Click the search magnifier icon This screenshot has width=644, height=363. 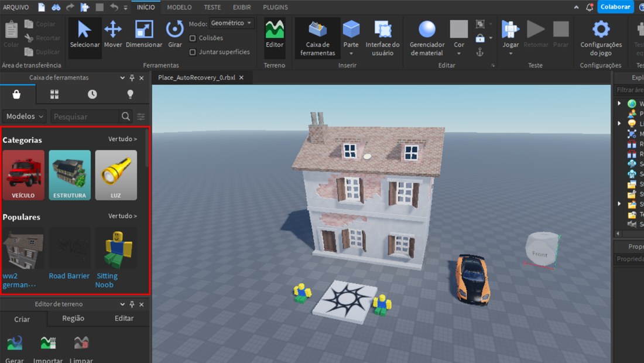click(x=126, y=117)
